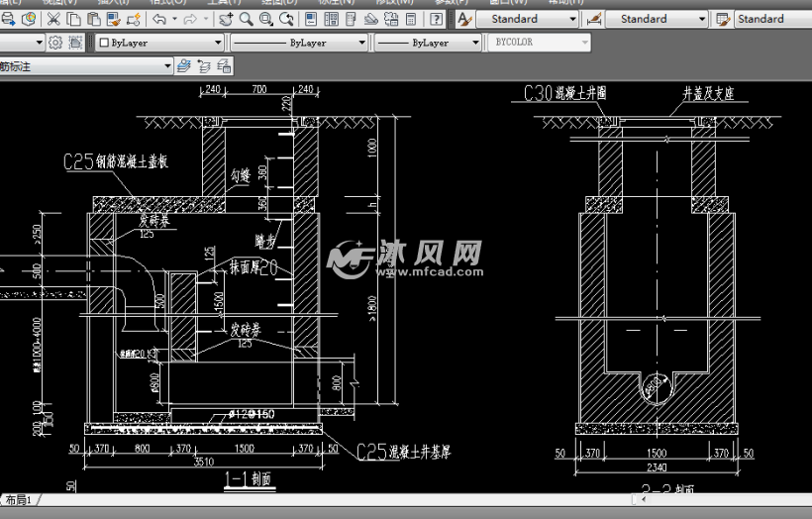Open the Properties palette icon
The image size is (812, 519).
coord(312,19)
